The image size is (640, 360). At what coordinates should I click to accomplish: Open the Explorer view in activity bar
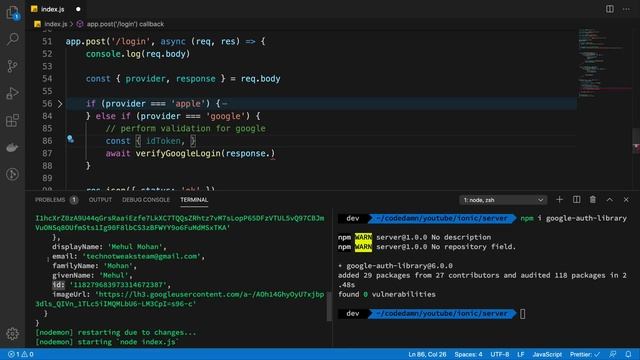tap(12, 13)
